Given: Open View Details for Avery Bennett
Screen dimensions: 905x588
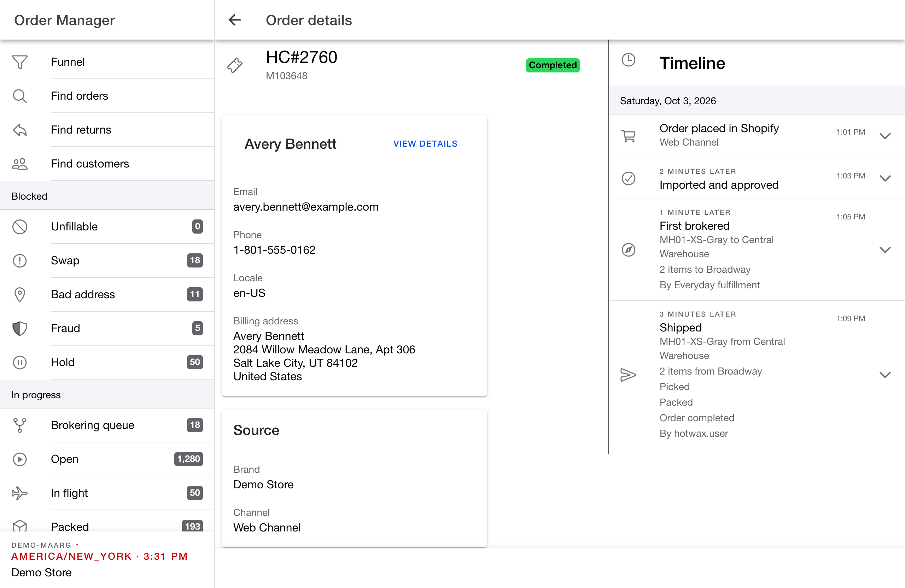Looking at the screenshot, I should [425, 144].
